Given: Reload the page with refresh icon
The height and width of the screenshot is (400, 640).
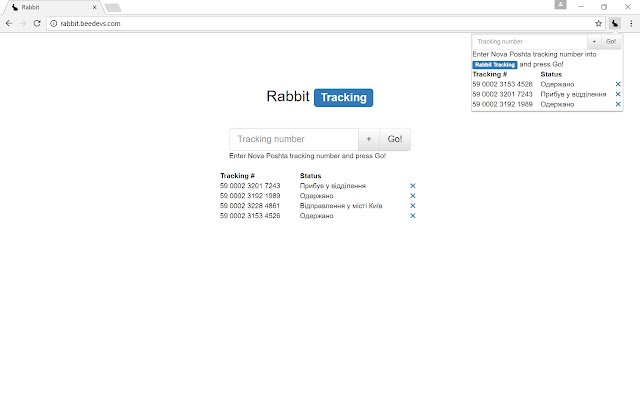Looking at the screenshot, I should click(37, 23).
